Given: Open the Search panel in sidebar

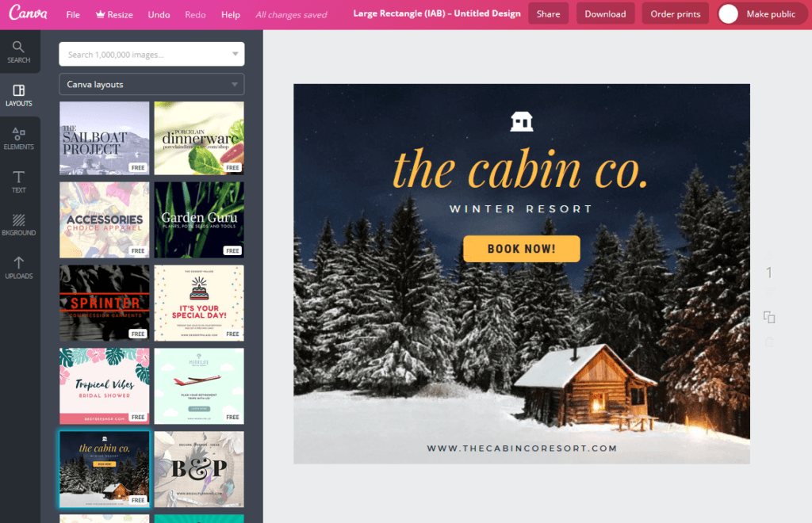Looking at the screenshot, I should click(x=19, y=52).
